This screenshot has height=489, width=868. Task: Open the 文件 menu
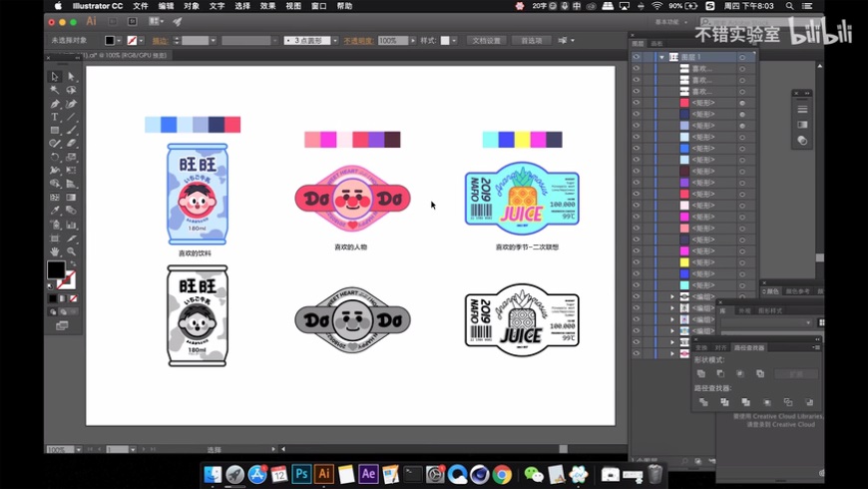coord(140,6)
